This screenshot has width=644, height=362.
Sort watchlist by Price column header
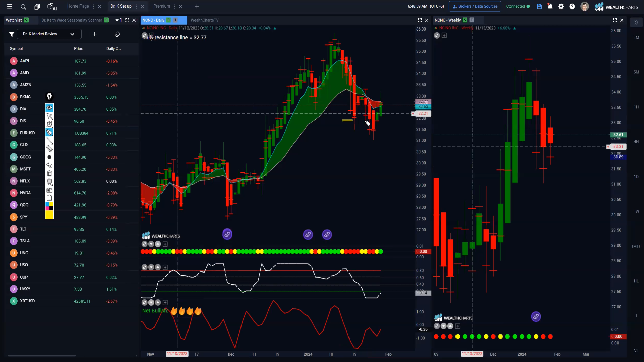point(78,49)
